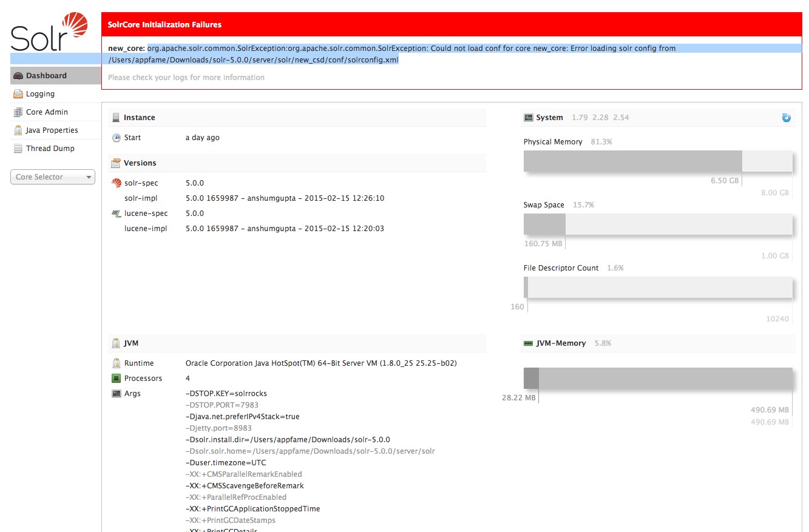Click 8.00 GB total memory value
The height and width of the screenshot is (532, 809).
775,193
